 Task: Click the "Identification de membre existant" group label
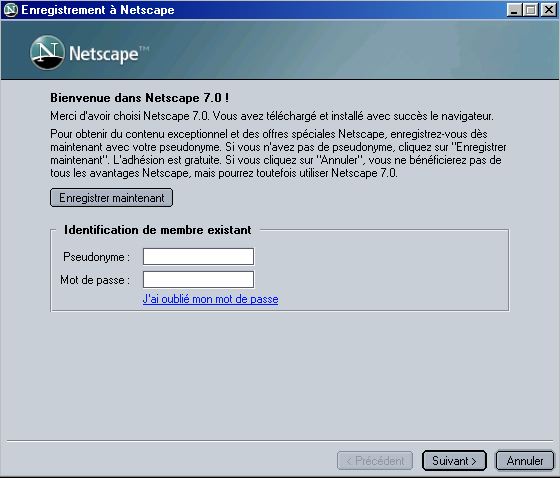[158, 230]
